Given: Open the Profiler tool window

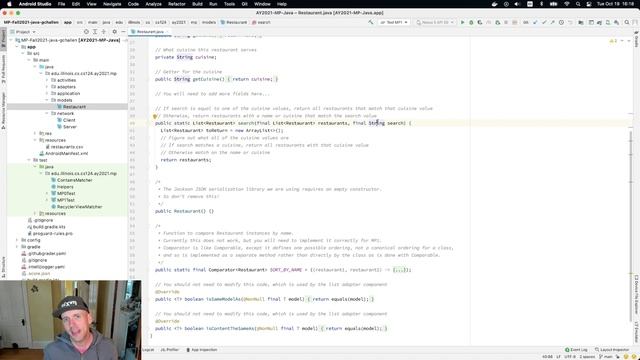Looking at the screenshot, I should [169, 350].
